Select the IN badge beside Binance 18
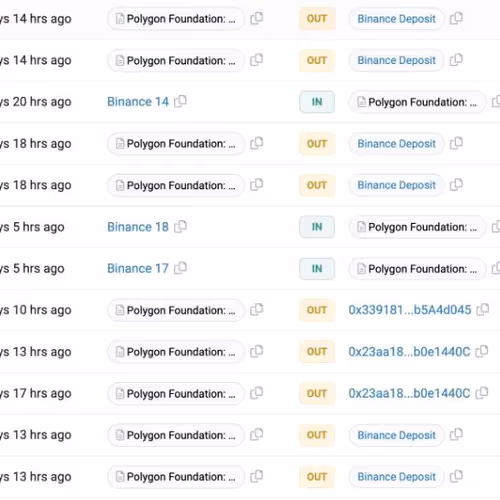The height and width of the screenshot is (500, 500). click(317, 227)
